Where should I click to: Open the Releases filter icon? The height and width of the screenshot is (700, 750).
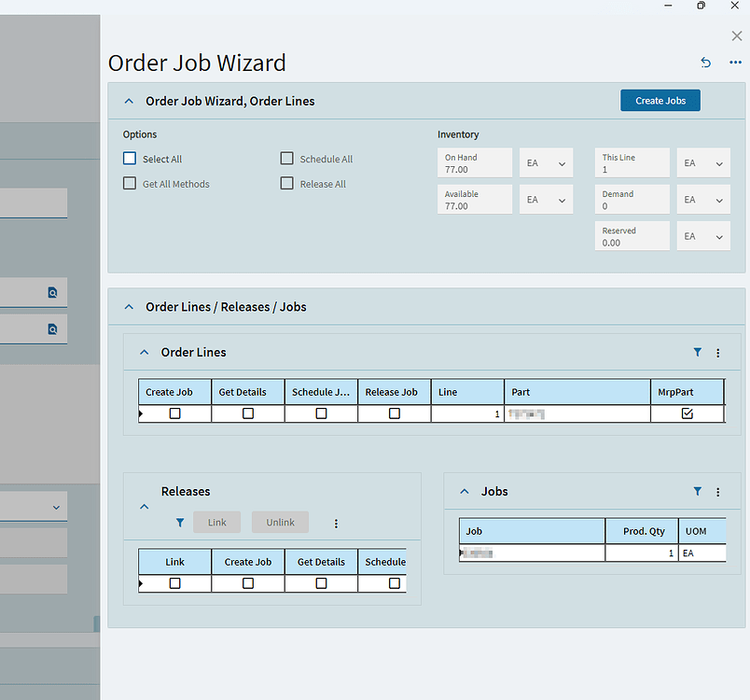click(180, 523)
